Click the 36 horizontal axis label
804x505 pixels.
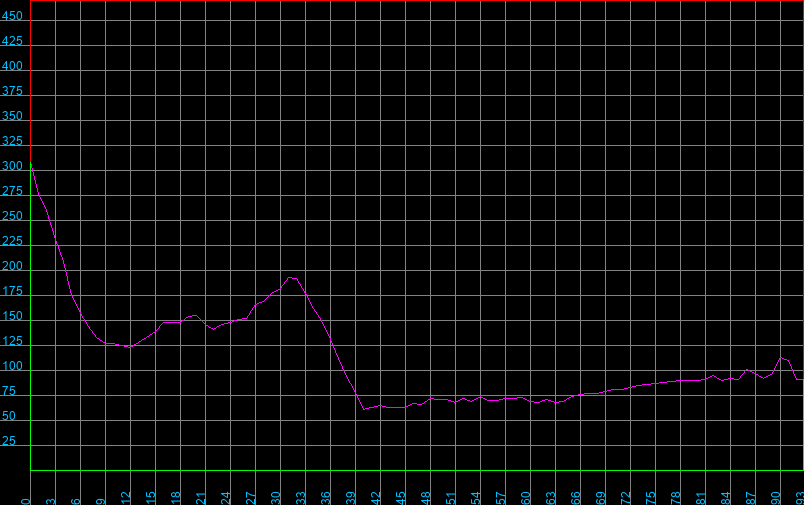click(x=326, y=498)
